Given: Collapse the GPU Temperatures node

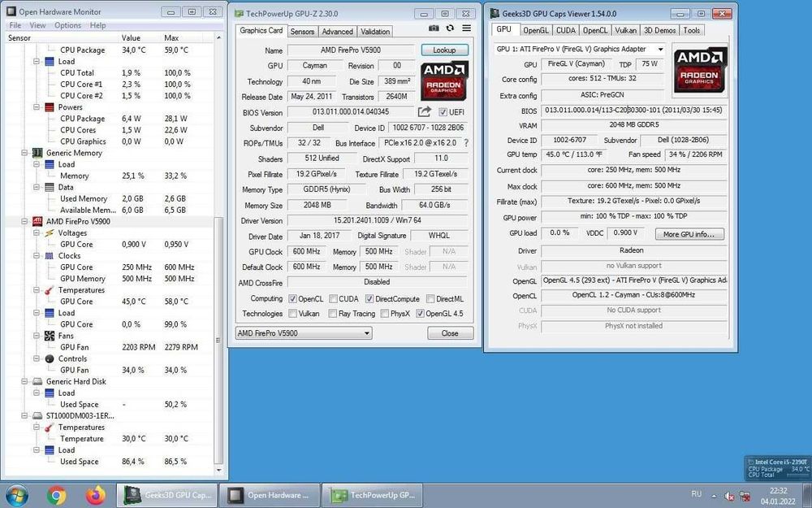Looking at the screenshot, I should point(37,290).
